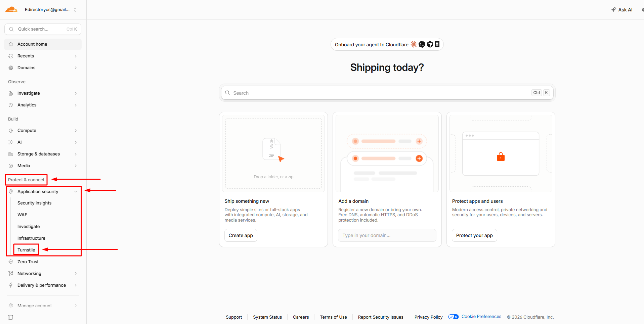Screen dimensions: 644x324
Task: Click the Type in your domain field
Action: pos(387,235)
